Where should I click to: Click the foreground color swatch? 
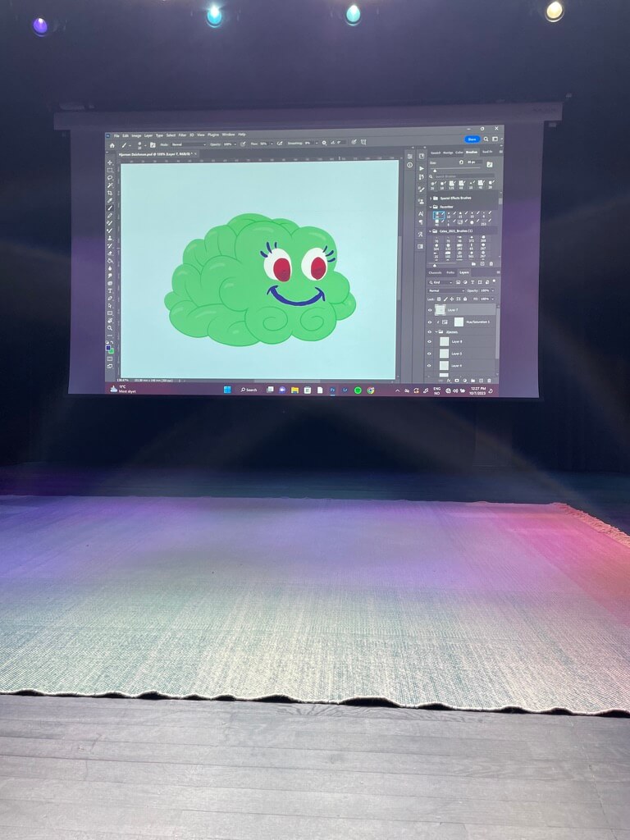[x=108, y=347]
